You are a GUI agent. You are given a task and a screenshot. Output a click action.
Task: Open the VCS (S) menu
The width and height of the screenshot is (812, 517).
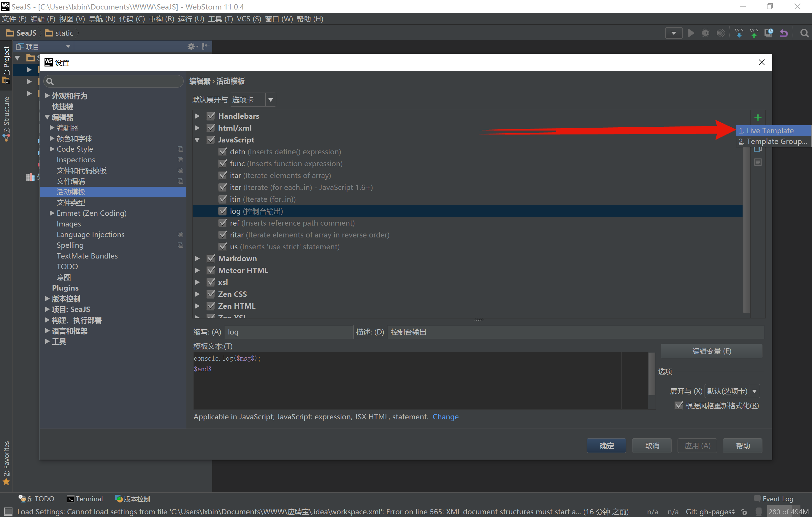tap(249, 19)
